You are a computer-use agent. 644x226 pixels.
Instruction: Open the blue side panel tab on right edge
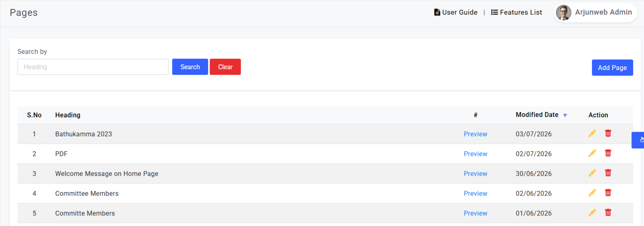(638, 140)
